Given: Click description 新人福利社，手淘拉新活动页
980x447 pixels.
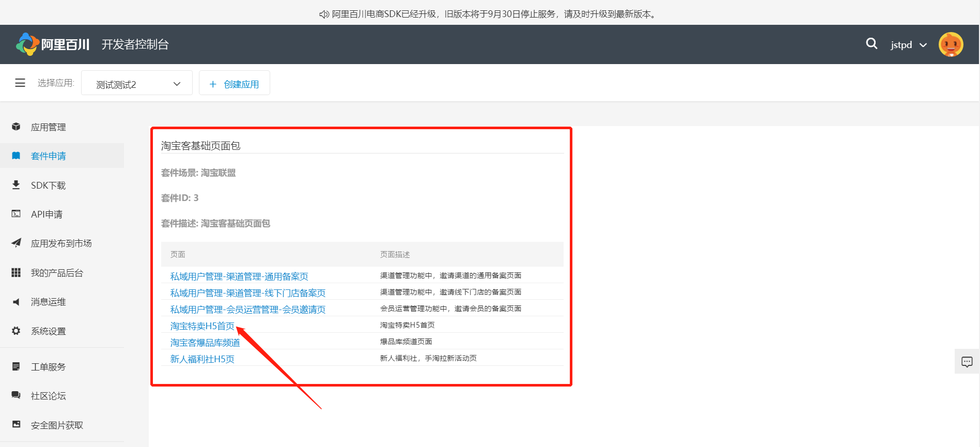Looking at the screenshot, I should pyautogui.click(x=428, y=358).
